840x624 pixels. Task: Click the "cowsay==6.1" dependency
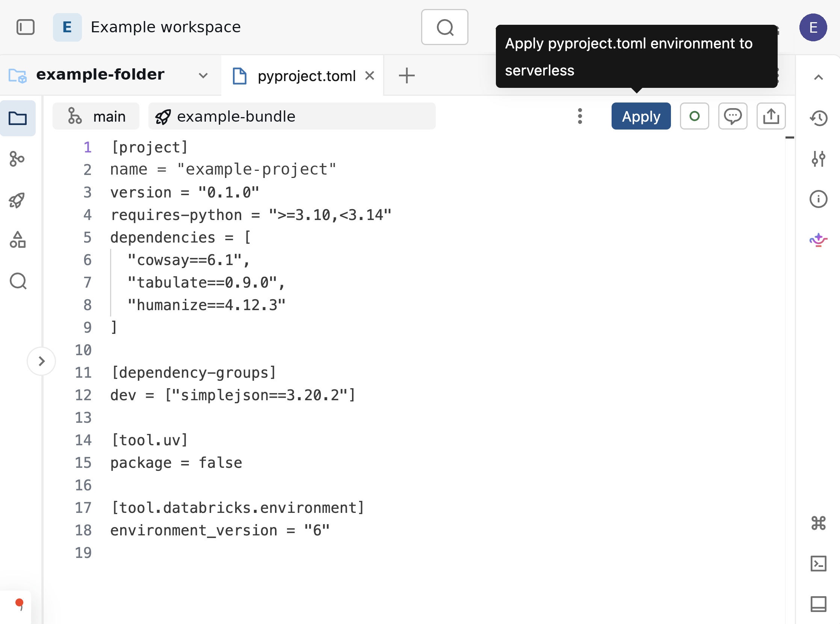pyautogui.click(x=184, y=260)
